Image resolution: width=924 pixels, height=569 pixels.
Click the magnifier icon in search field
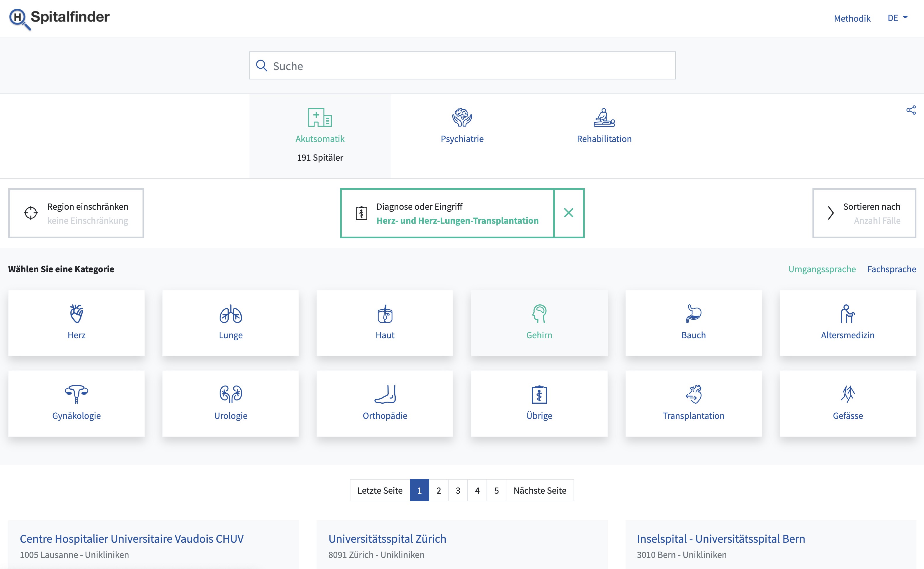point(261,65)
